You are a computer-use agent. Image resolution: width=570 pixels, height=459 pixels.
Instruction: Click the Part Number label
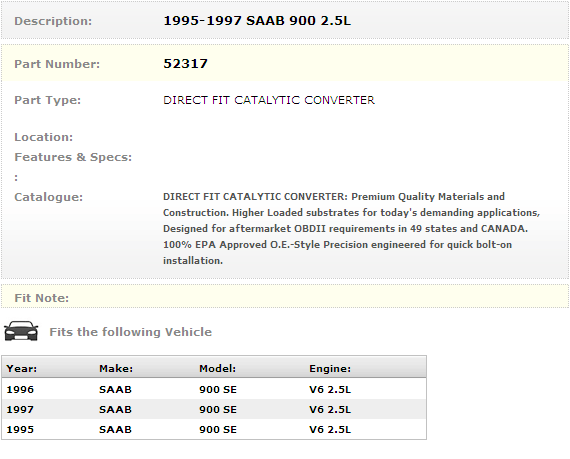coord(57,64)
